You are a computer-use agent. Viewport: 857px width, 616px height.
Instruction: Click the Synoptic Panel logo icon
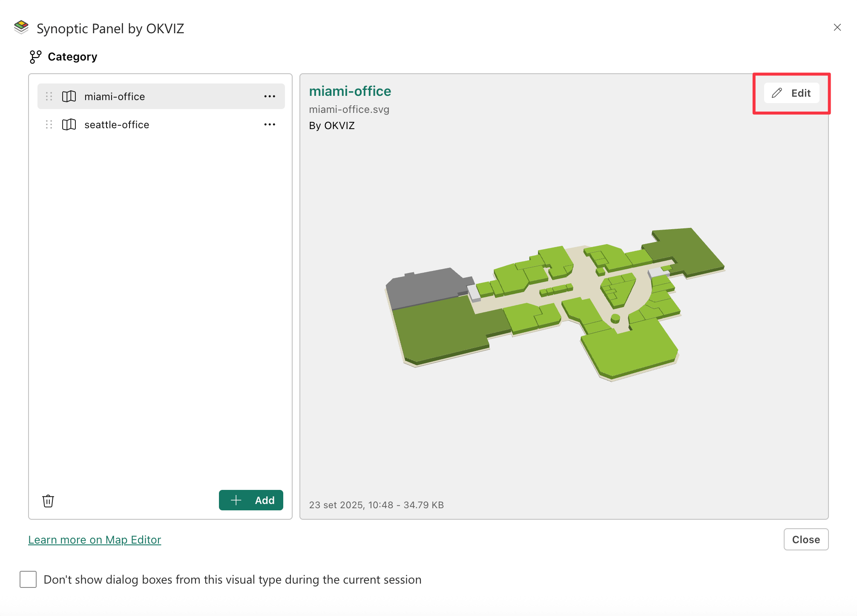pyautogui.click(x=21, y=27)
